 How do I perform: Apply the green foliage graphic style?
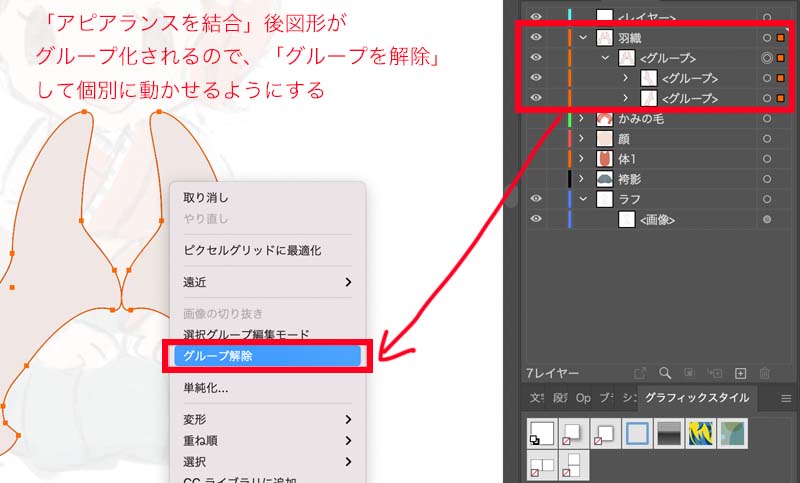[x=732, y=433]
